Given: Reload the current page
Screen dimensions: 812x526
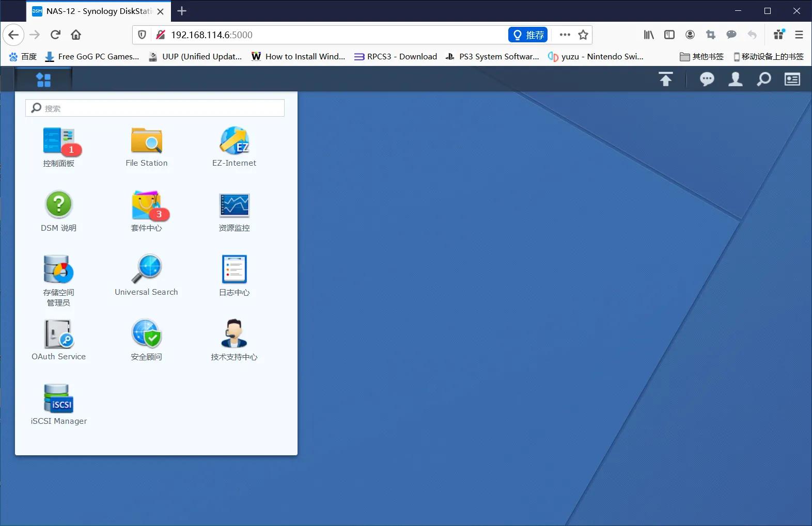Looking at the screenshot, I should (x=55, y=35).
